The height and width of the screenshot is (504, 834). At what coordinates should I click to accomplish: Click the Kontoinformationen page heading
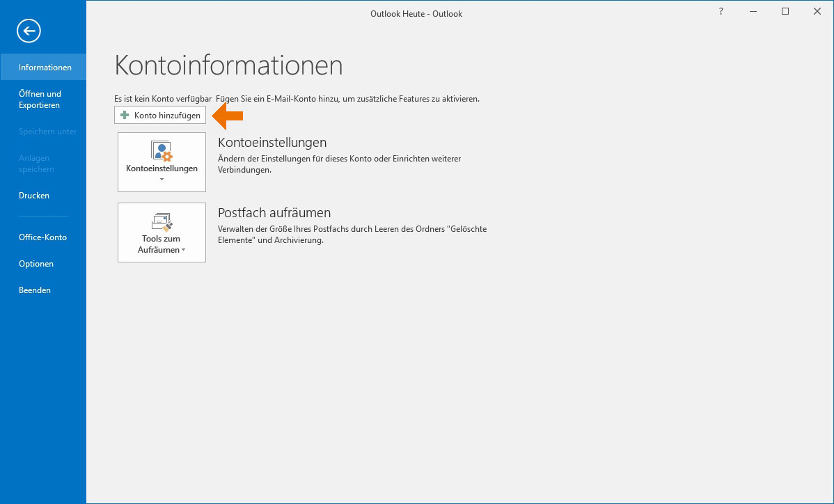(229, 65)
